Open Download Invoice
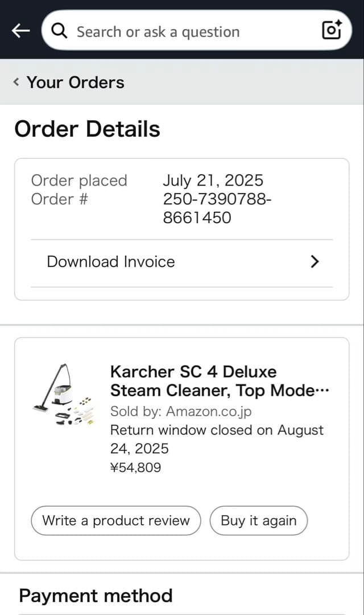364x615 pixels. click(110, 261)
